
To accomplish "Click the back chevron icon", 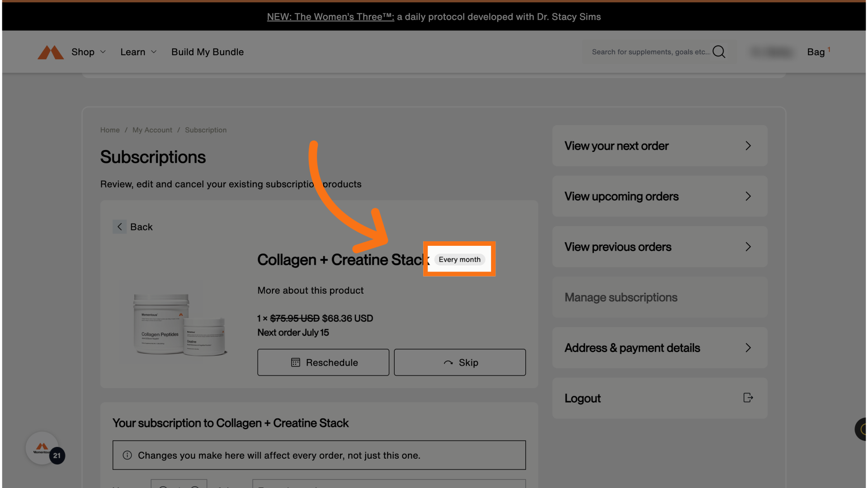I will [x=119, y=227].
